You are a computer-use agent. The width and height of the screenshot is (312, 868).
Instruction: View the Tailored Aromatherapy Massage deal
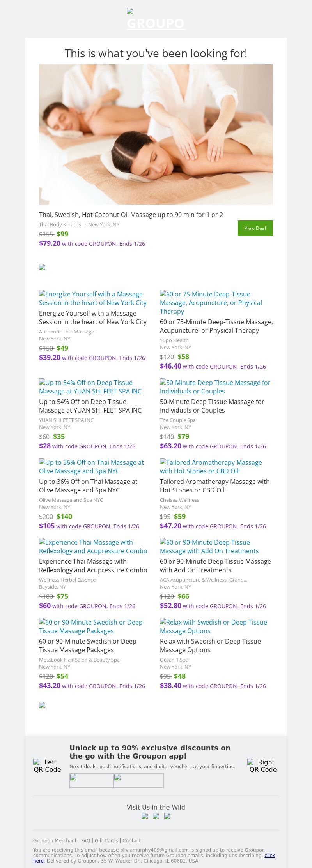point(214,486)
